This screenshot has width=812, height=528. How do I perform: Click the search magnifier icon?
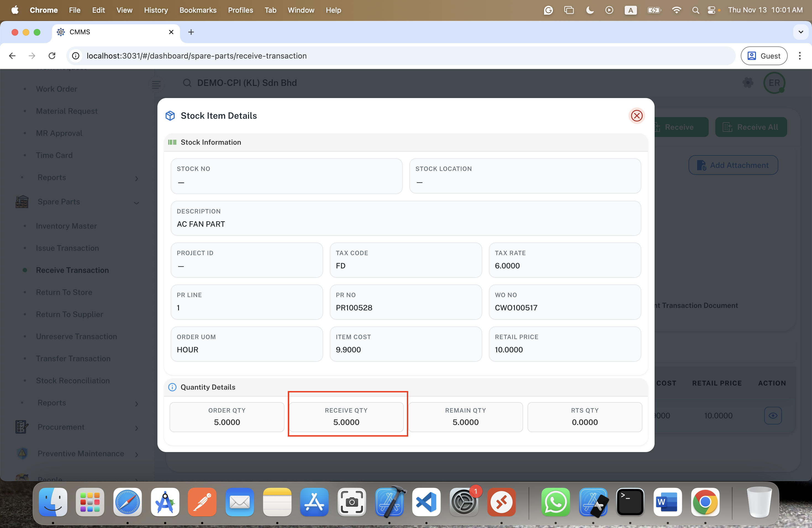point(187,83)
